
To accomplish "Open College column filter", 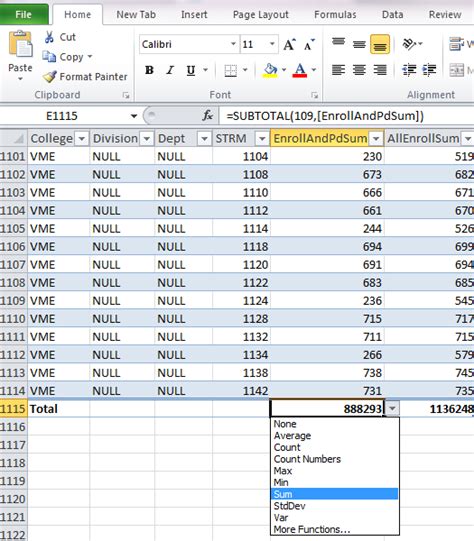I will [82, 139].
